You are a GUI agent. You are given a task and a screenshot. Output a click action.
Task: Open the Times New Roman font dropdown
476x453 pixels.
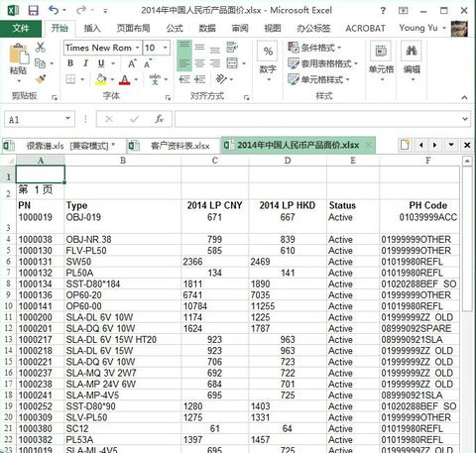pos(137,48)
